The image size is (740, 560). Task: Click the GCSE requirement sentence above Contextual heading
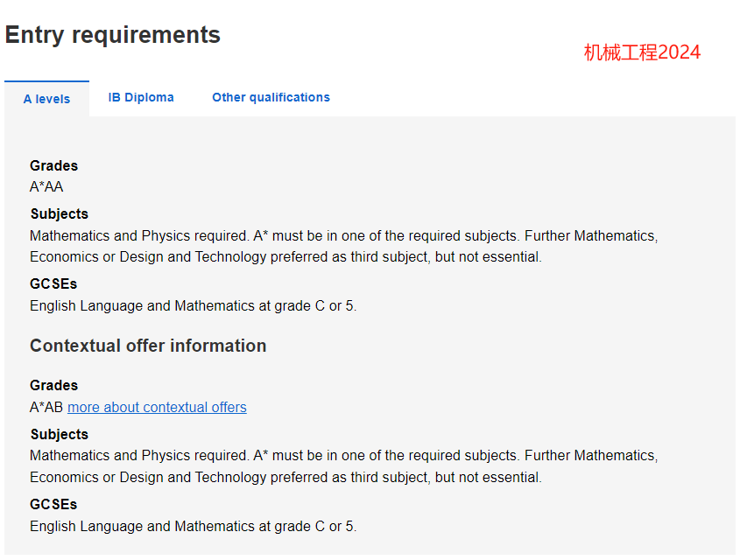193,306
